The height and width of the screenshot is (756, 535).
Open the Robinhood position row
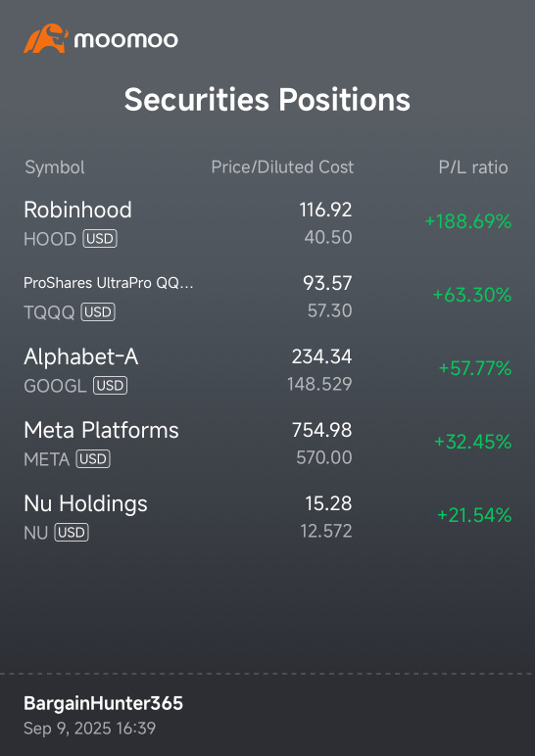click(267, 223)
